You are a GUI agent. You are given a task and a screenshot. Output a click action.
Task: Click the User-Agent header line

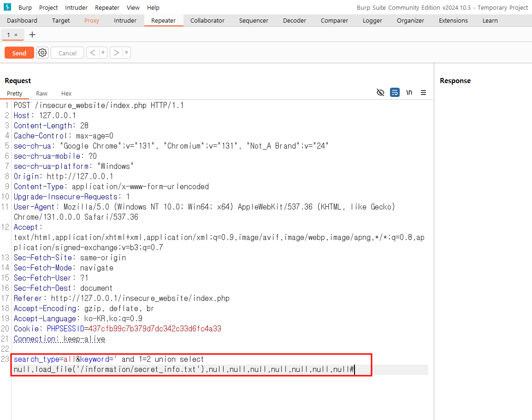pos(204,212)
